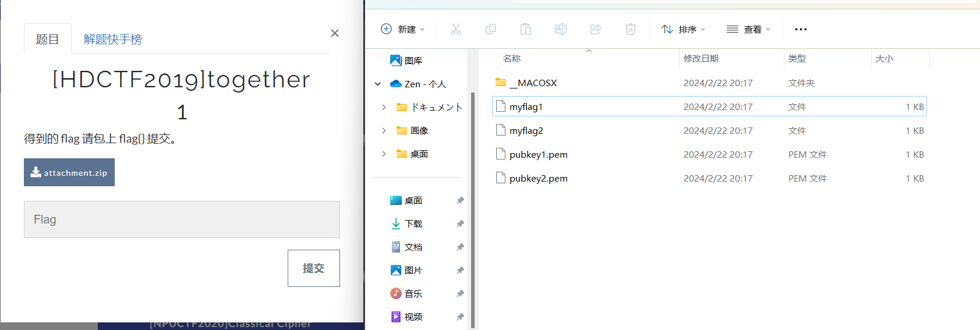The width and height of the screenshot is (980, 330).
Task: Click the pin icon beside 桌面
Action: [x=460, y=200]
